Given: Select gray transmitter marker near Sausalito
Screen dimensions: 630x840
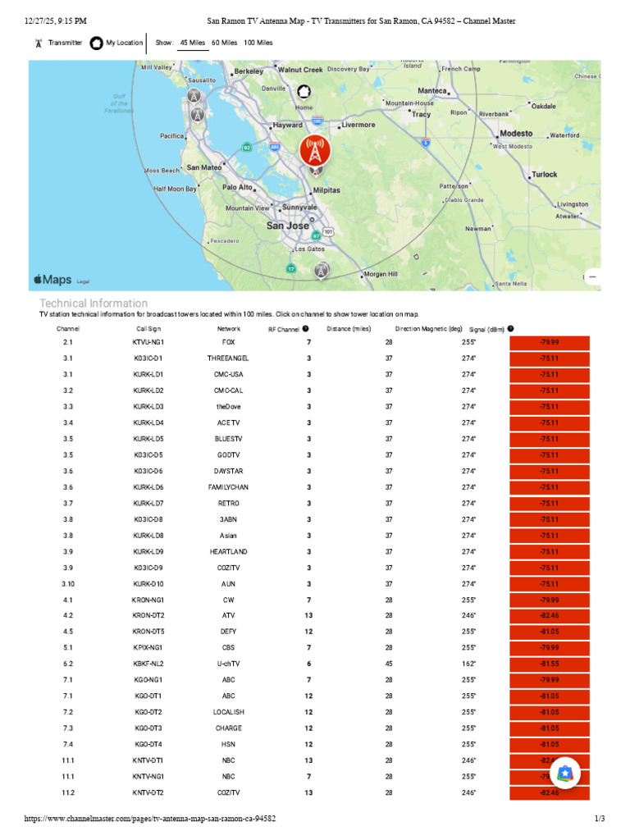Looking at the screenshot, I should pyautogui.click(x=194, y=97).
